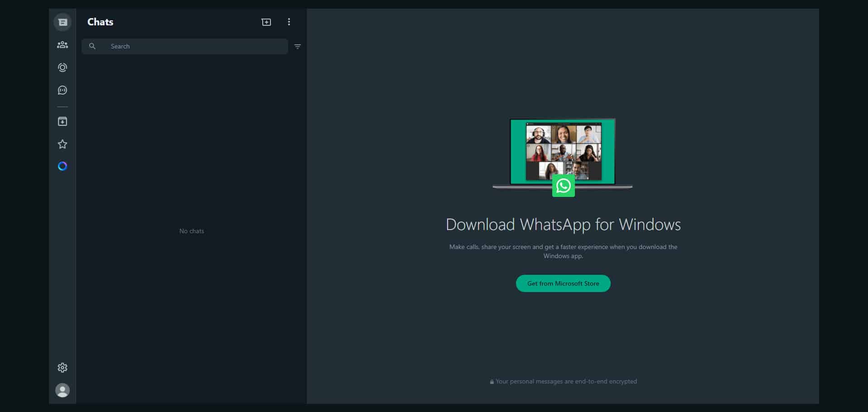This screenshot has height=412, width=868.
Task: Start a new chat
Action: [x=266, y=22]
